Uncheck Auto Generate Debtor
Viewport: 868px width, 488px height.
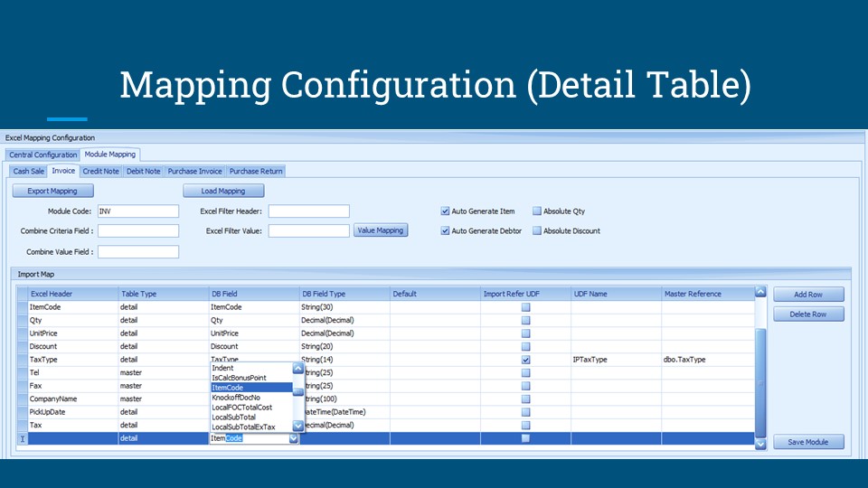tap(446, 230)
